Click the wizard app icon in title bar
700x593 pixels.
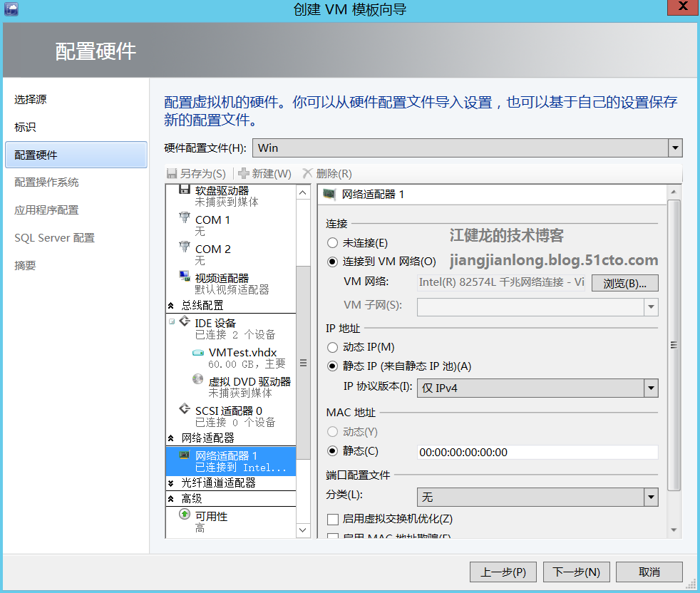pos(11,9)
